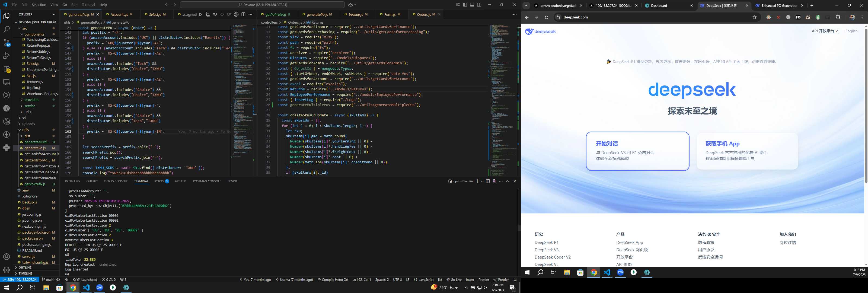Toggle Compile Hero in status bar
This screenshot has height=293, width=868.
(333, 280)
